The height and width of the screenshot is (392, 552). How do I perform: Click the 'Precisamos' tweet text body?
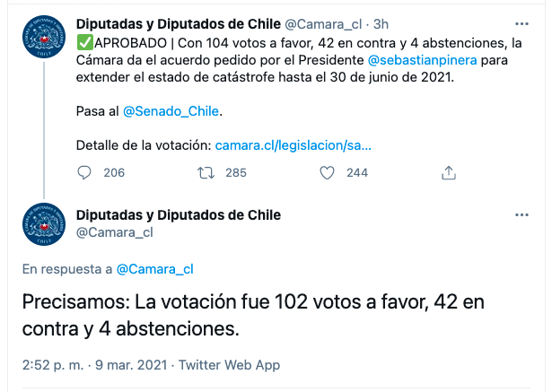(253, 315)
